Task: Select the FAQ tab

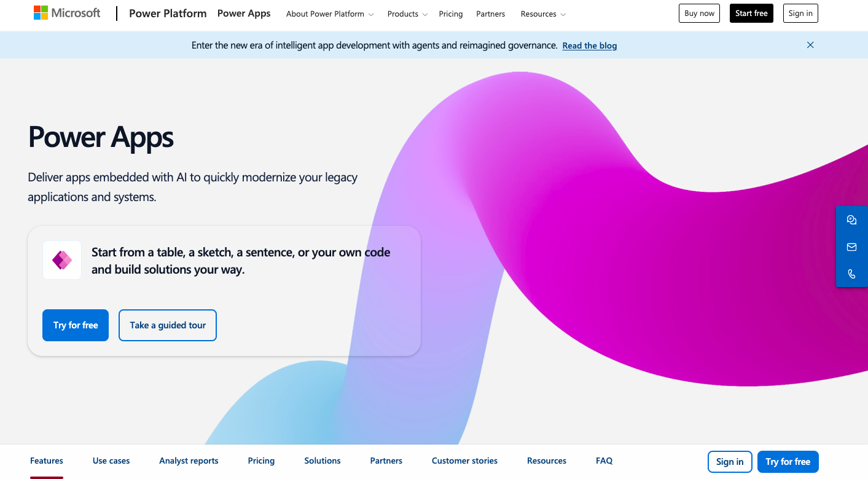Action: point(604,461)
